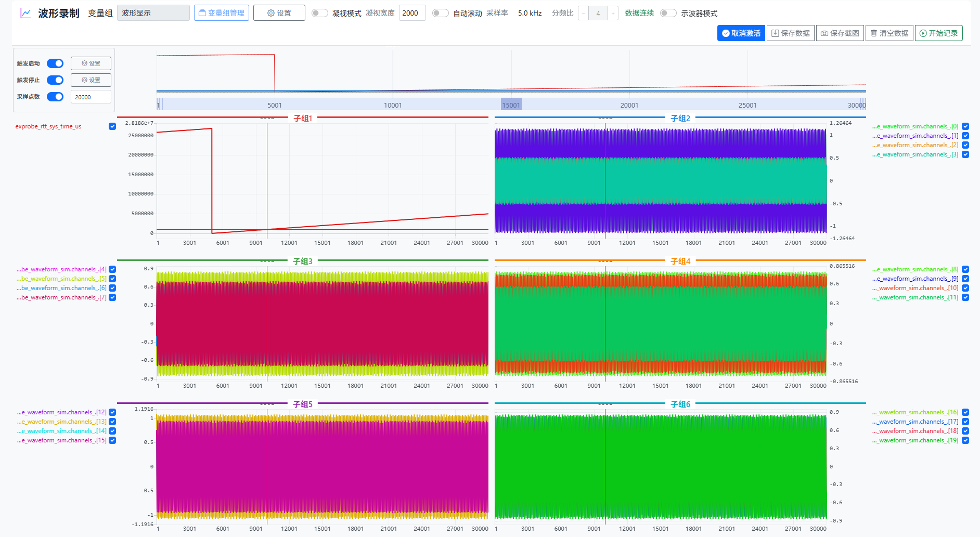Open 设置 beside the 触发停止 switch
Screen dimensions: 980x537
coord(91,80)
